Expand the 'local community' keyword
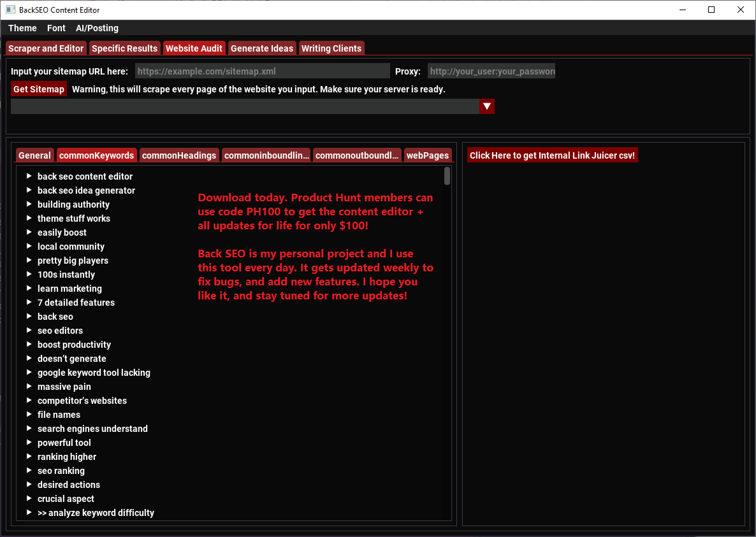 click(29, 246)
